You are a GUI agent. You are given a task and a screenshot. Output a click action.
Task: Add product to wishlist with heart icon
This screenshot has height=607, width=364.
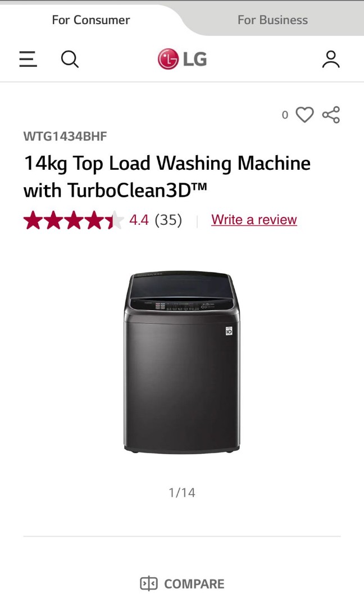pos(305,115)
